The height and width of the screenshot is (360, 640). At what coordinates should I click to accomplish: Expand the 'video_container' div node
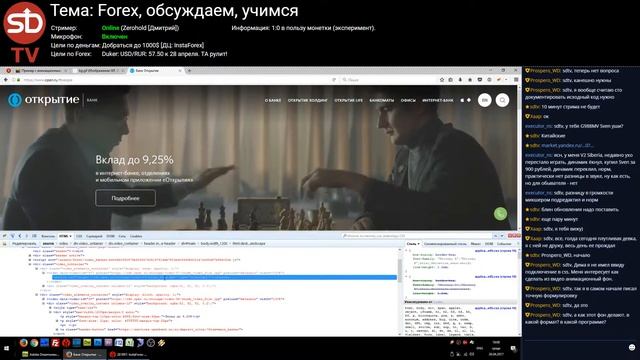pyautogui.click(x=30, y=264)
